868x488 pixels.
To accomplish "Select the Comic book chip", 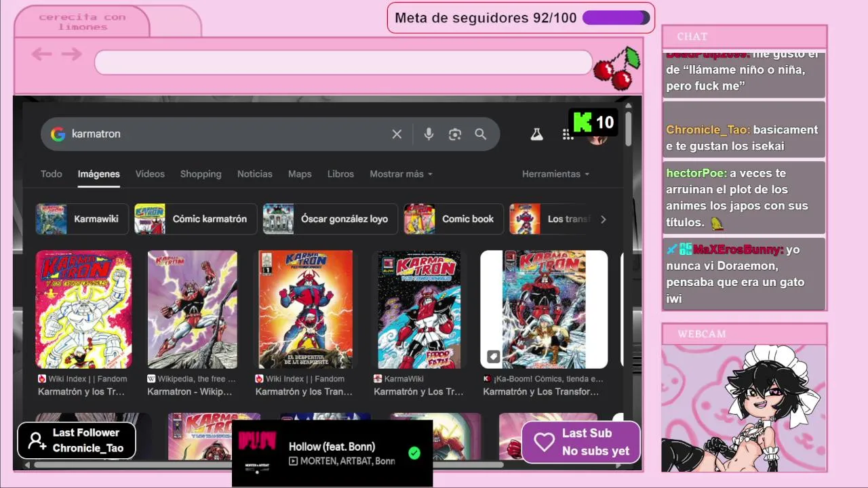I will point(454,219).
